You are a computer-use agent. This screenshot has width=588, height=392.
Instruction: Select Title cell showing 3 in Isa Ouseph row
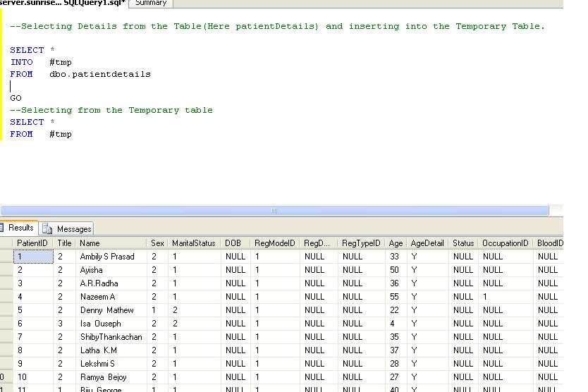click(x=64, y=324)
